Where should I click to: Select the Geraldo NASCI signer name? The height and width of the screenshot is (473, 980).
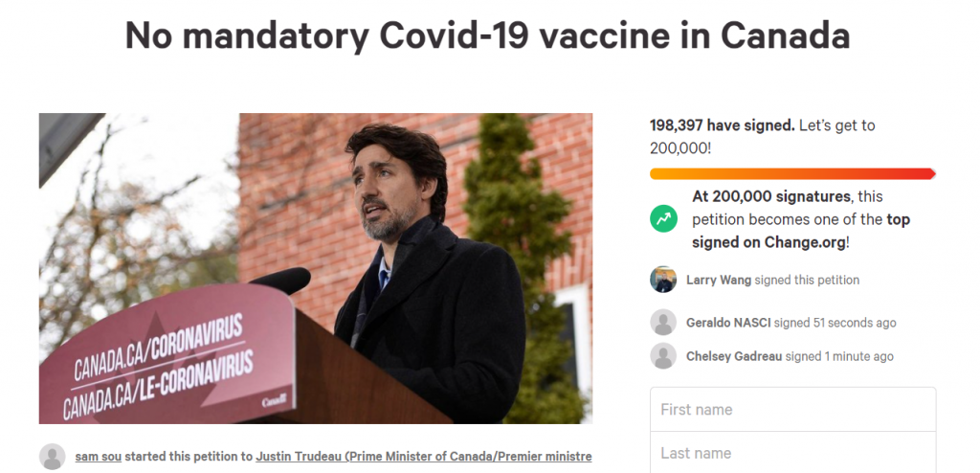(728, 323)
